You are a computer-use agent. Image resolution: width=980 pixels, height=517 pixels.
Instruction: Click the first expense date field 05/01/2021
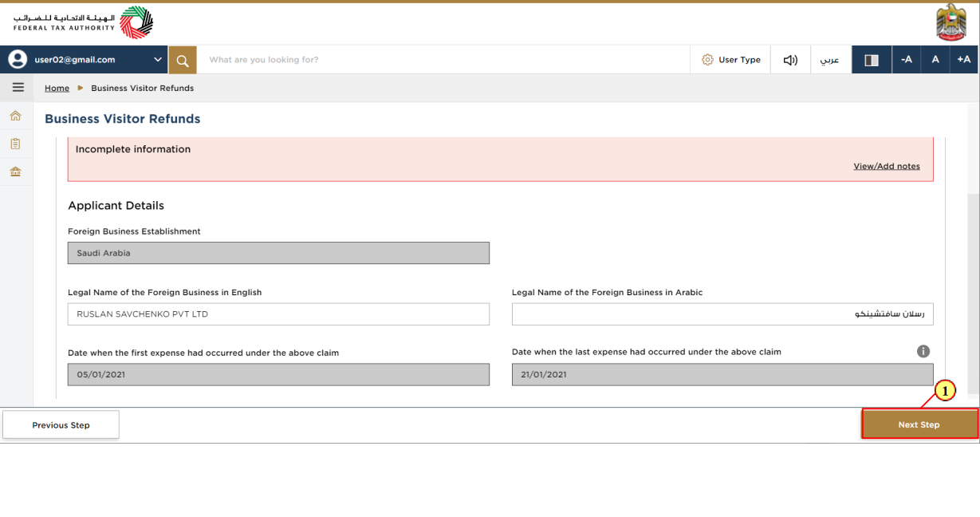click(278, 374)
